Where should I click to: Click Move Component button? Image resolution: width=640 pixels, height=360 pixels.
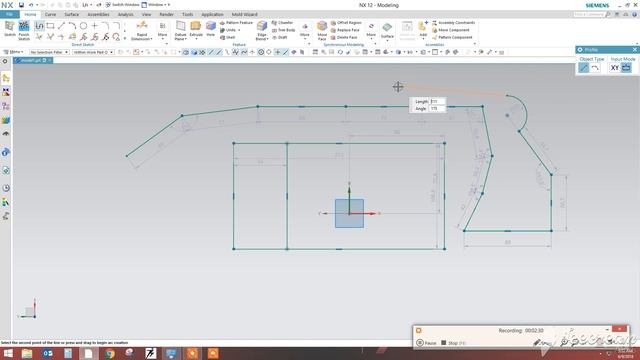[x=451, y=30]
